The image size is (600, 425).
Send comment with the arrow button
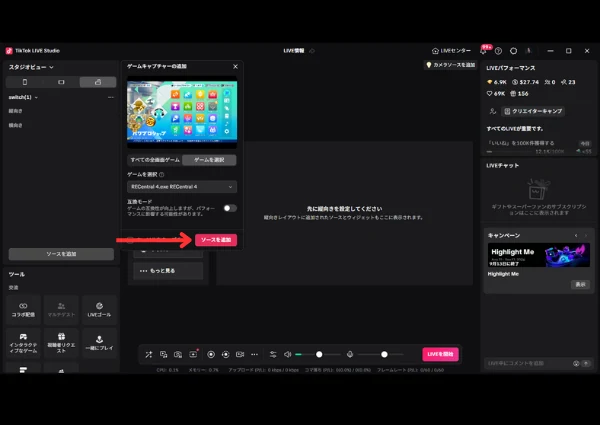coord(586,363)
